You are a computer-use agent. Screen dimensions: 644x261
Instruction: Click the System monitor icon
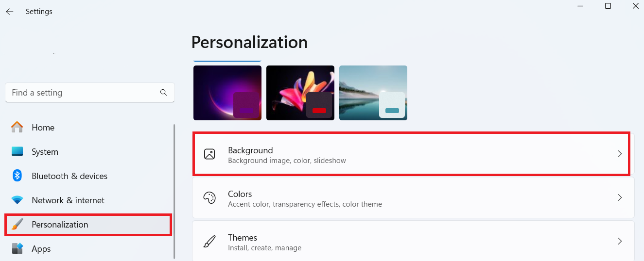[17, 151]
